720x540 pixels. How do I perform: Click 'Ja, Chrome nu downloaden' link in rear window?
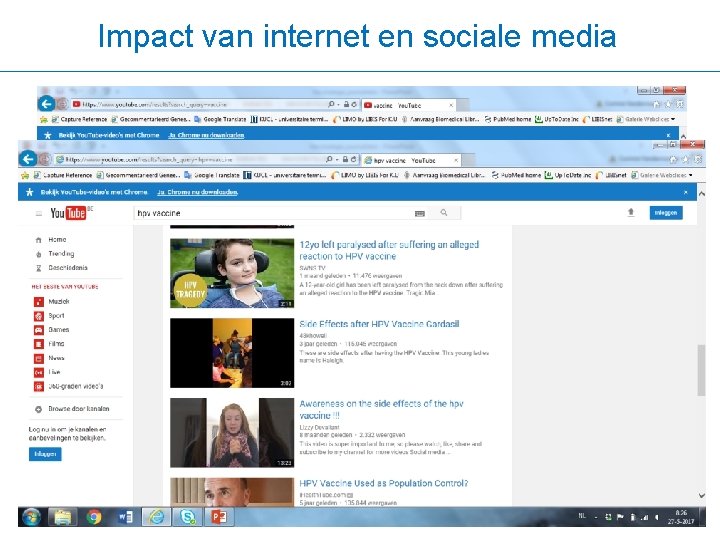(x=206, y=135)
